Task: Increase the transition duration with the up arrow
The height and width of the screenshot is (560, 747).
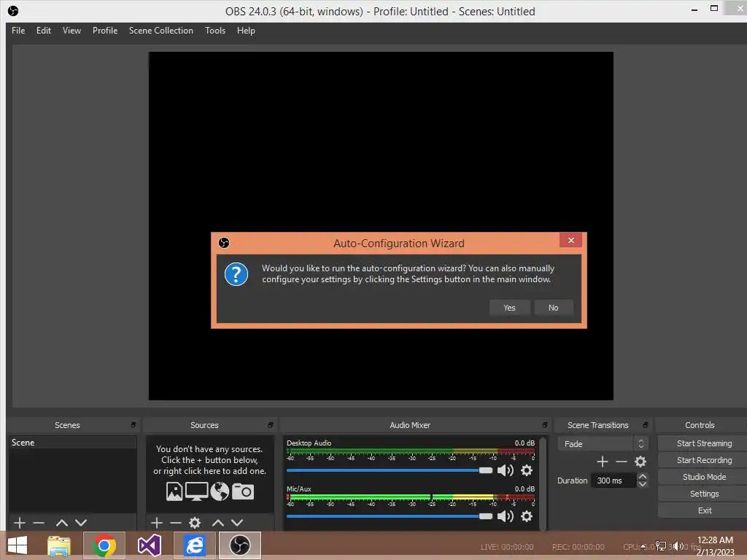Action: pos(642,477)
